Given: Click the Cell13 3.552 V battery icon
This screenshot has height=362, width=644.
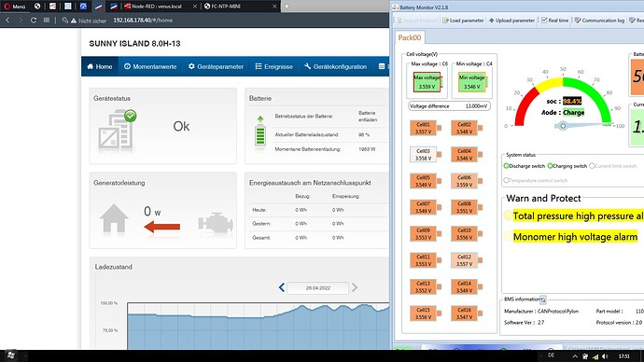Looking at the screenshot, I should pyautogui.click(x=426, y=286).
